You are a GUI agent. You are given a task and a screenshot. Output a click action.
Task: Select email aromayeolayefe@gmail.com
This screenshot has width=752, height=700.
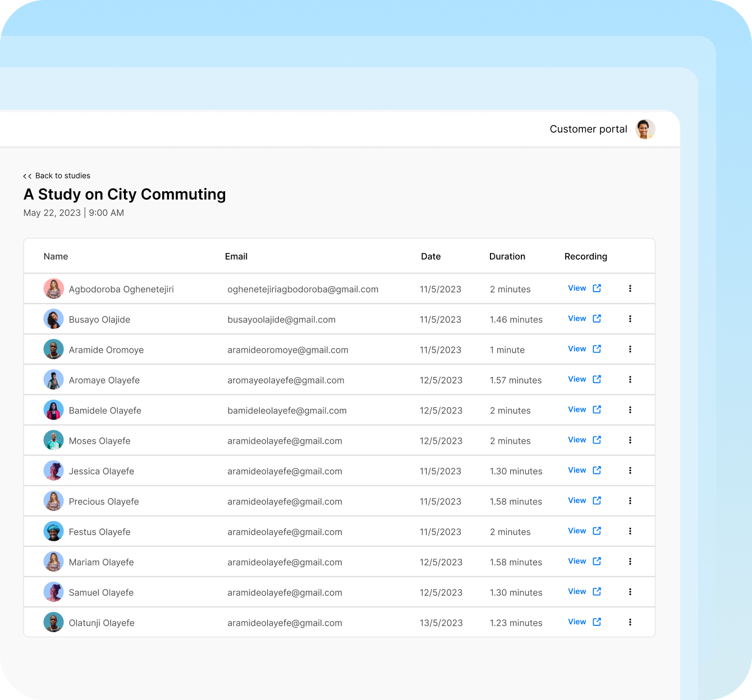tap(286, 380)
